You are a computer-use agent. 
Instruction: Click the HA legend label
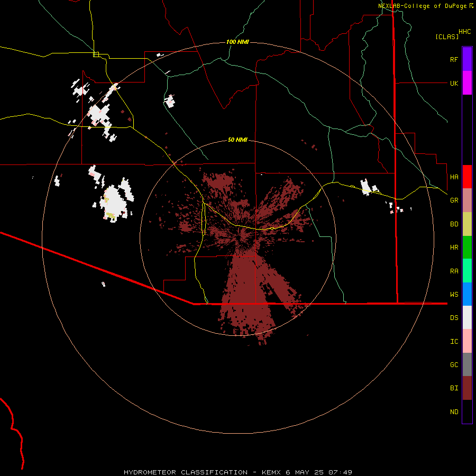click(x=454, y=177)
